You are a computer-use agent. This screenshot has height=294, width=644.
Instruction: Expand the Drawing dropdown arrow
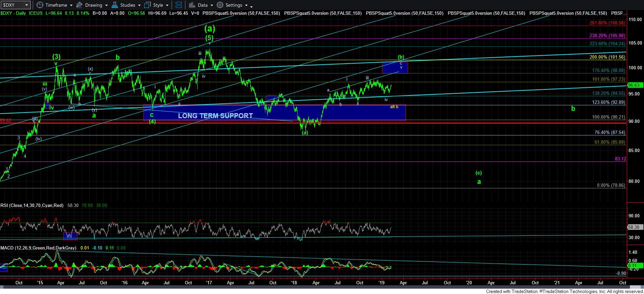106,5
